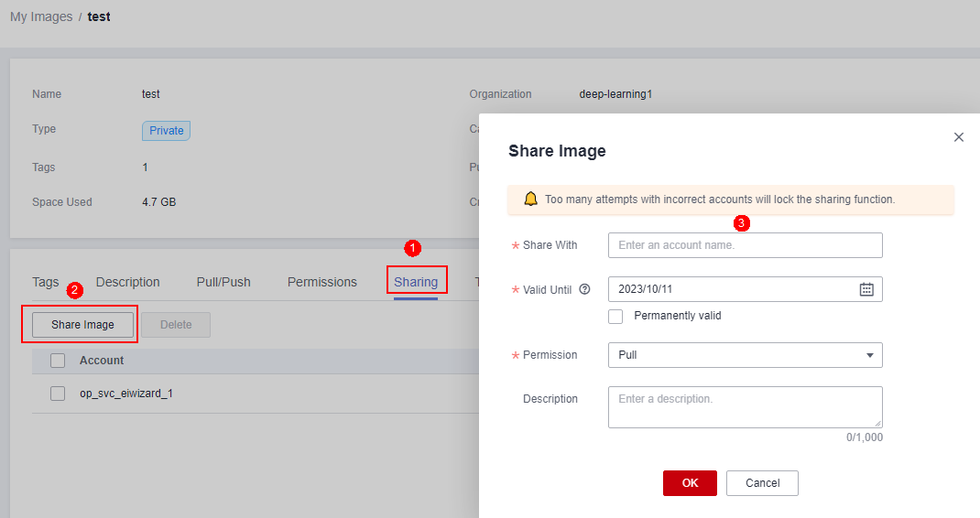
Task: Focus the Share With account name field
Action: tap(745, 245)
